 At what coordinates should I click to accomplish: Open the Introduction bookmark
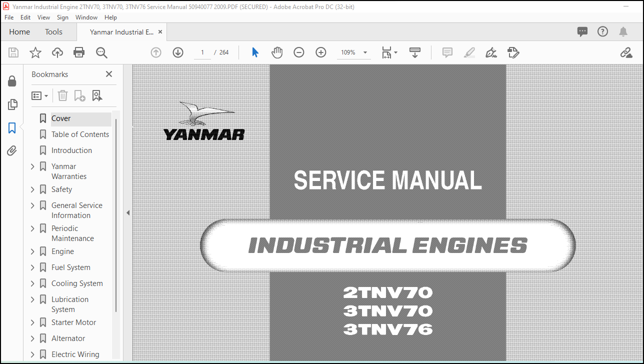(x=71, y=150)
